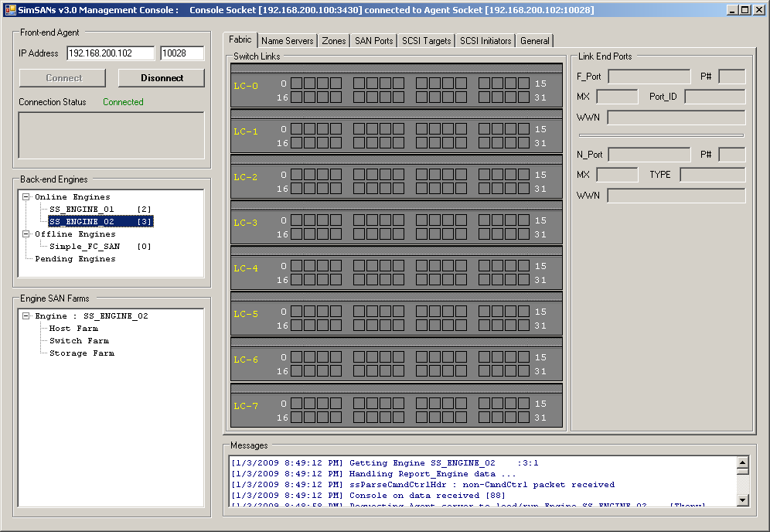Screen dimensions: 770x532
Task: Click the MX field beside TYPE
Action: pyautogui.click(x=617, y=175)
